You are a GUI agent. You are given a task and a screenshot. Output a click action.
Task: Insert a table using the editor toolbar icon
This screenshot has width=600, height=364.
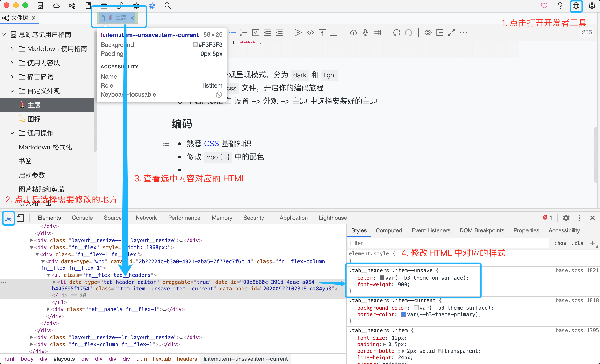pyautogui.click(x=377, y=32)
